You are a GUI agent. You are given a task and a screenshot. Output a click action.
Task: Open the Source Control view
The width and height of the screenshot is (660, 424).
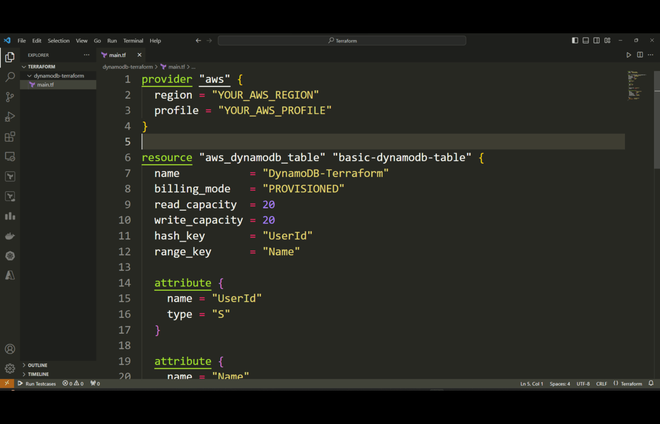(10, 97)
